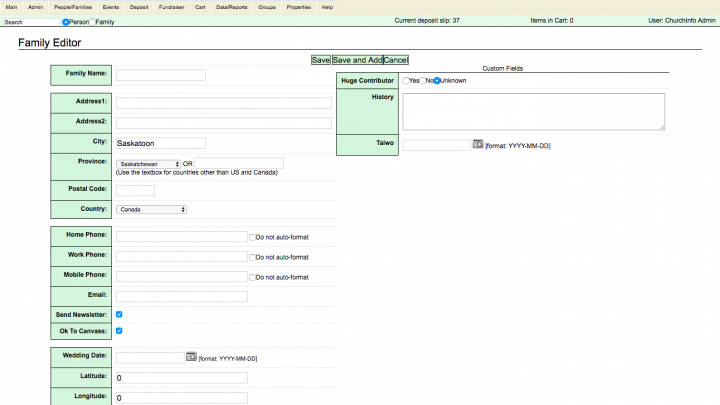Click into the Email input field
Viewport: 720px width, 405px height.
[181, 296]
